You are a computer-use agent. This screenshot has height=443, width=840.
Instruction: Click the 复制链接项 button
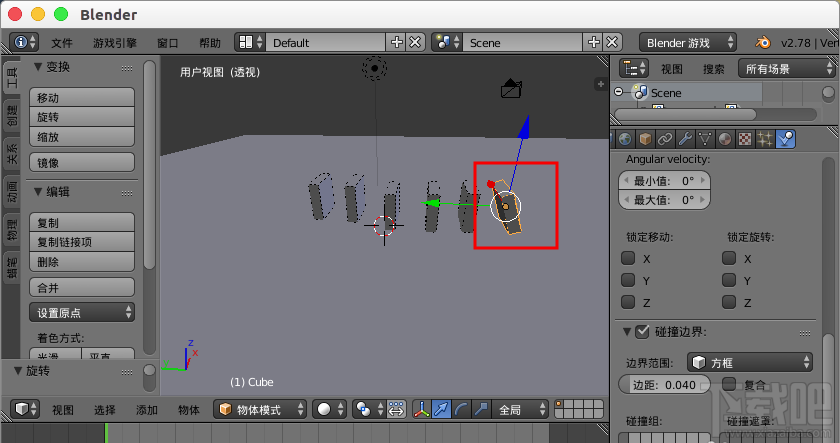click(x=82, y=242)
